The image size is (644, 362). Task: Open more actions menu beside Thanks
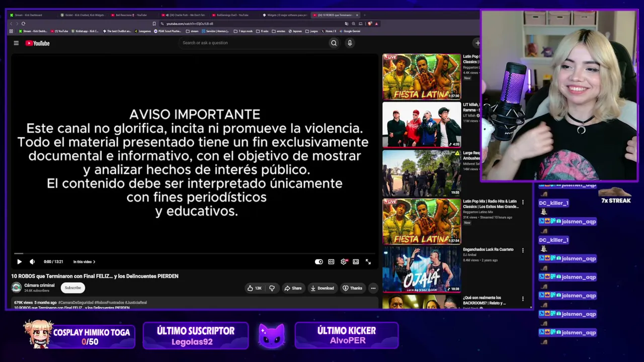tap(373, 288)
